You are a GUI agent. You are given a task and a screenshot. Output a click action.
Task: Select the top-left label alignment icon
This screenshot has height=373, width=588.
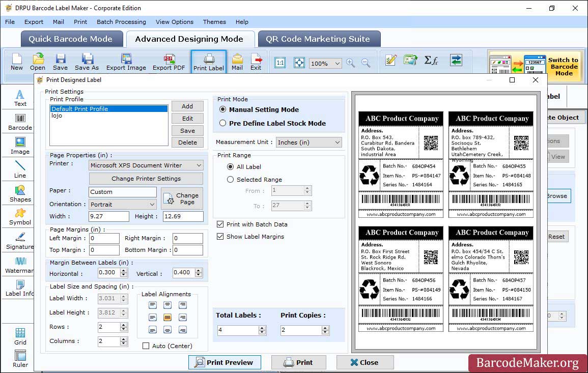(153, 305)
